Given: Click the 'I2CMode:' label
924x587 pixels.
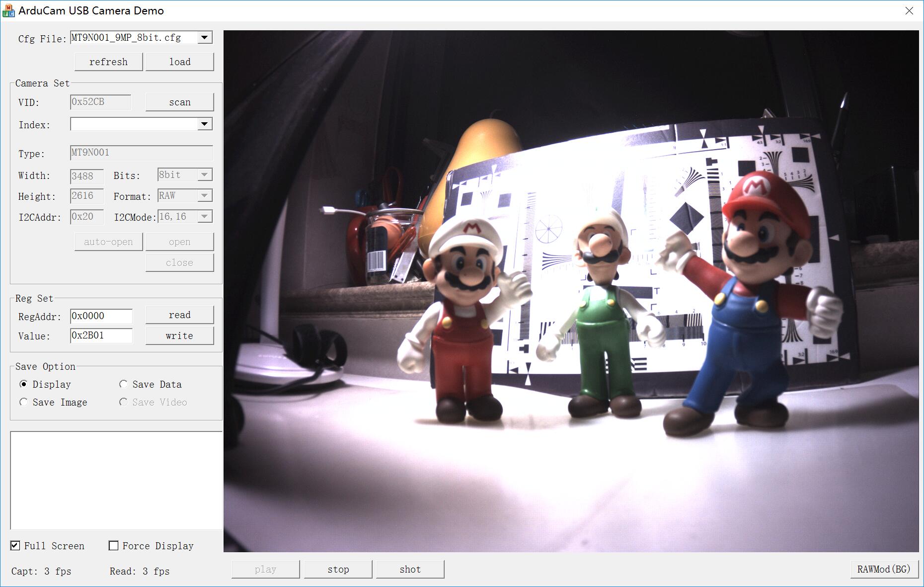Looking at the screenshot, I should coord(135,217).
